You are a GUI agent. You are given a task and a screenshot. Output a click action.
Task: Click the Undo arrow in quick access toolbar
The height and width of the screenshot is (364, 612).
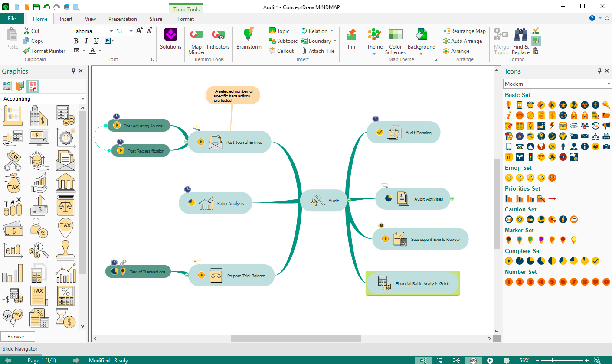tap(46, 6)
